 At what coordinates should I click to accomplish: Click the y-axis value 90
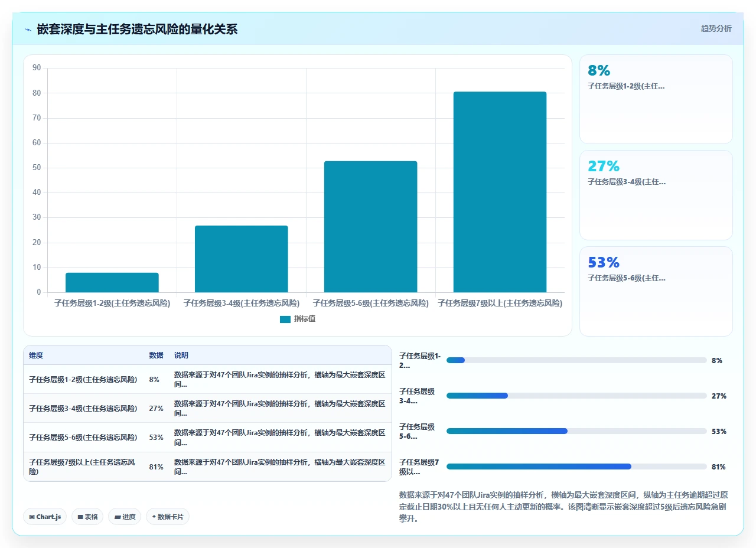point(37,68)
